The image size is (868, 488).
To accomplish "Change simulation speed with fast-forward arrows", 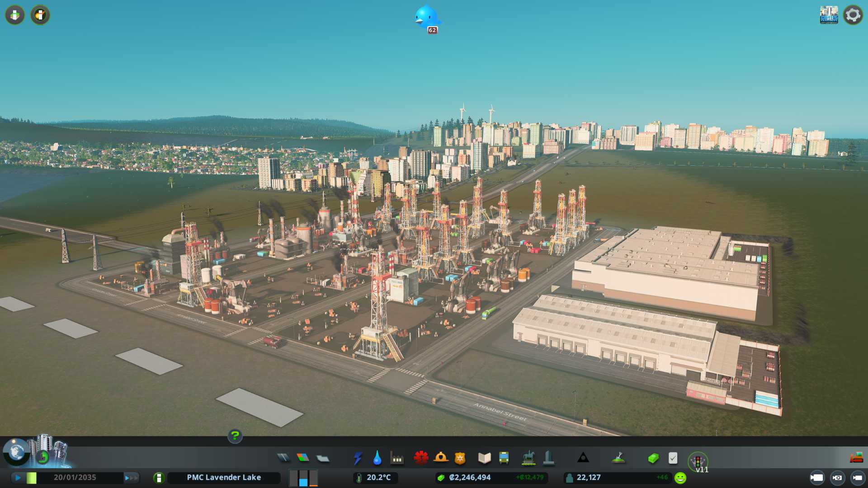I will 131,478.
